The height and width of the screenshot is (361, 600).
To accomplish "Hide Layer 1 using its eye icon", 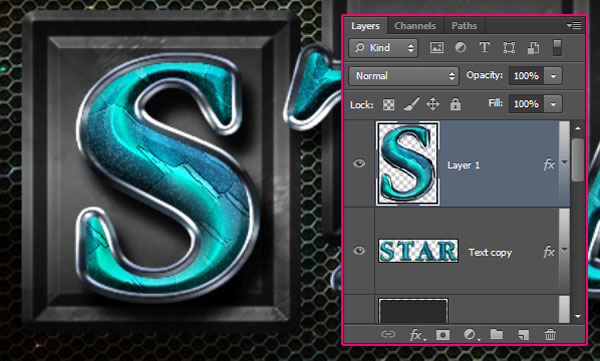I will click(x=359, y=164).
